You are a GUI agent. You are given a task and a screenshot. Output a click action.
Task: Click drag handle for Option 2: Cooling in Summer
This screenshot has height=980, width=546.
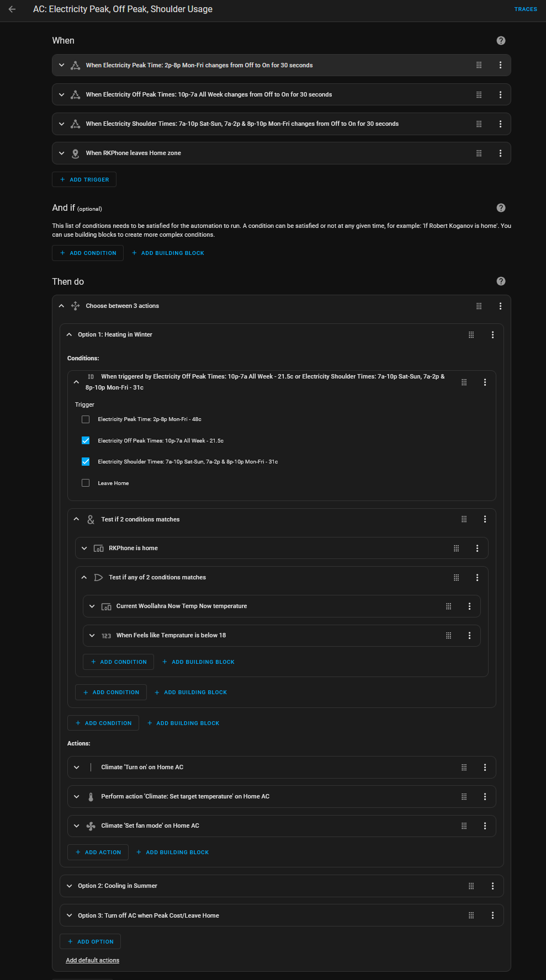coord(471,886)
